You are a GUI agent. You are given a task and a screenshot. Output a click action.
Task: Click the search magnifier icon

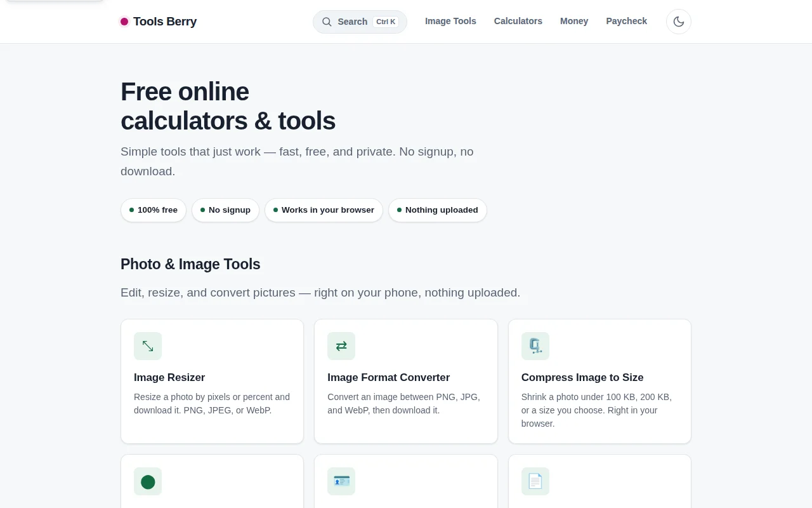(327, 22)
